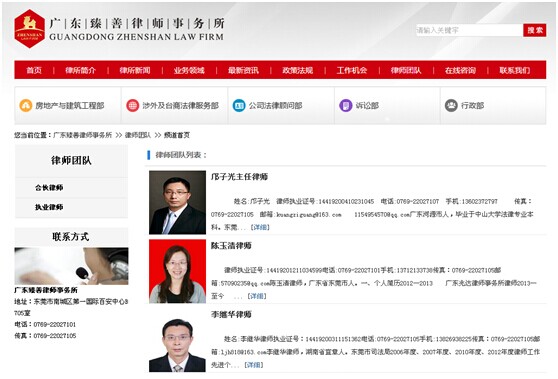Screen dimensions: 558x379
Task: Go to 首页 in the navigation bar
Action: [x=34, y=70]
